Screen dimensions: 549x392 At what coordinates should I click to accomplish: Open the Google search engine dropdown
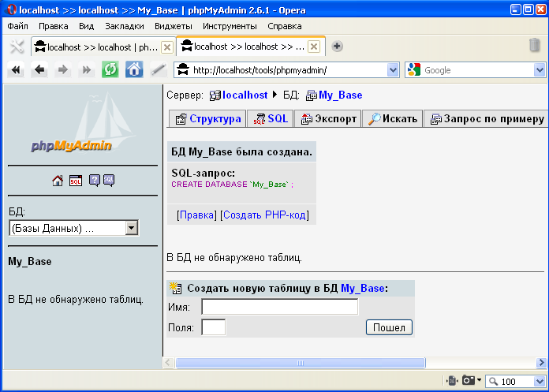point(540,70)
